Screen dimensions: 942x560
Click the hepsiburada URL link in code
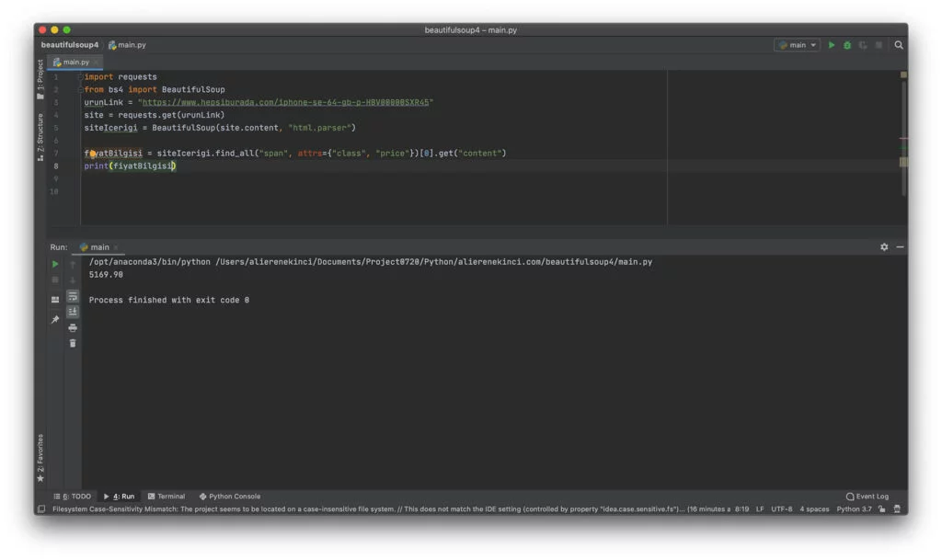(x=285, y=102)
